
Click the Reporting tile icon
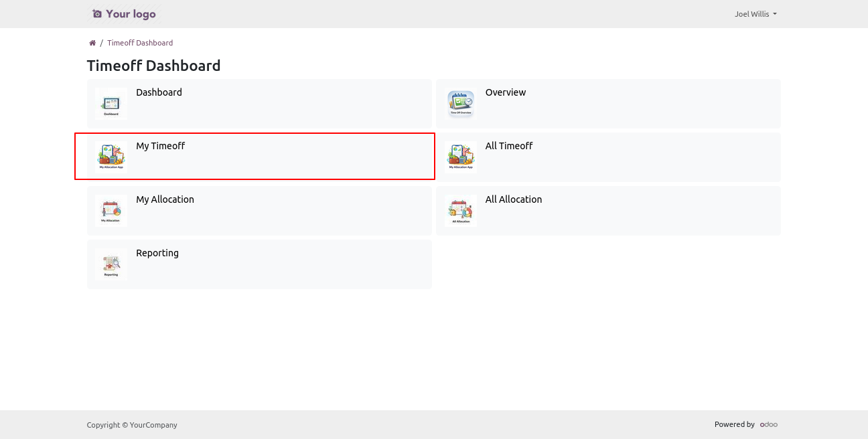pyautogui.click(x=111, y=264)
